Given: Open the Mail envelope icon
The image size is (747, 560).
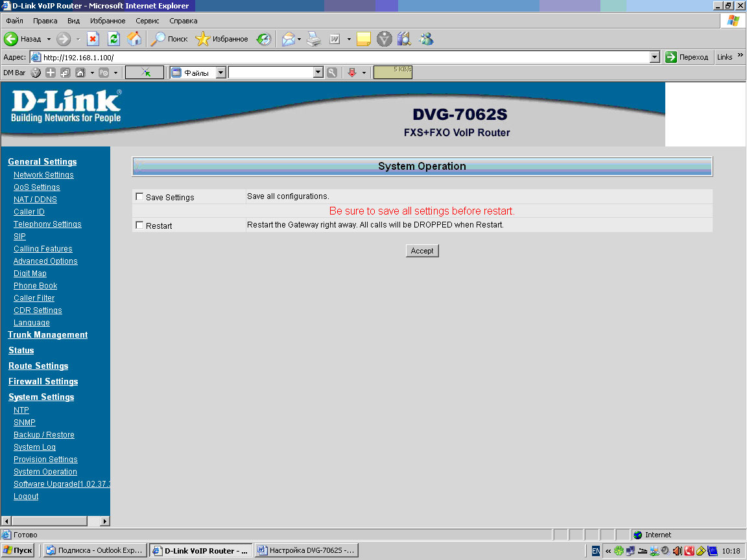Looking at the screenshot, I should coord(288,39).
